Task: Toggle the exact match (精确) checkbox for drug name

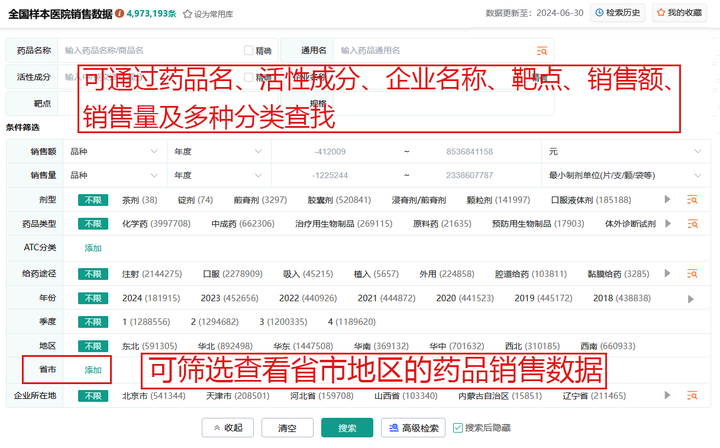Action: 248,50
